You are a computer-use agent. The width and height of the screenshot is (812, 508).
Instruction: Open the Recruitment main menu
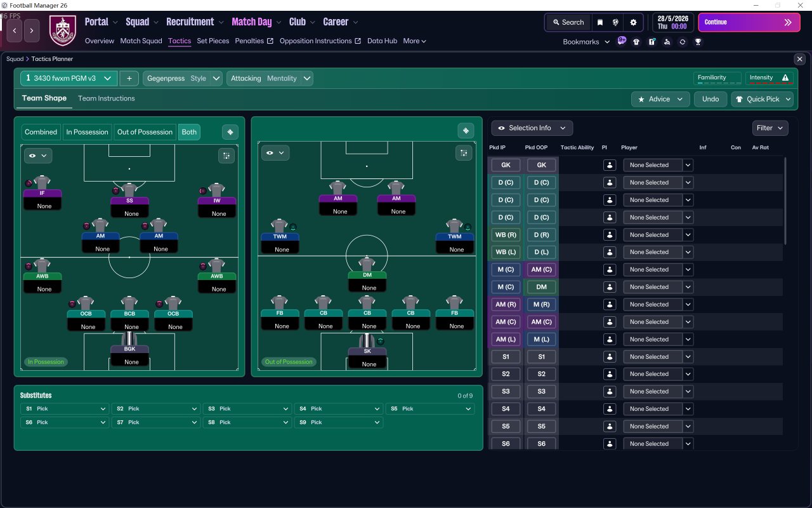click(x=195, y=22)
